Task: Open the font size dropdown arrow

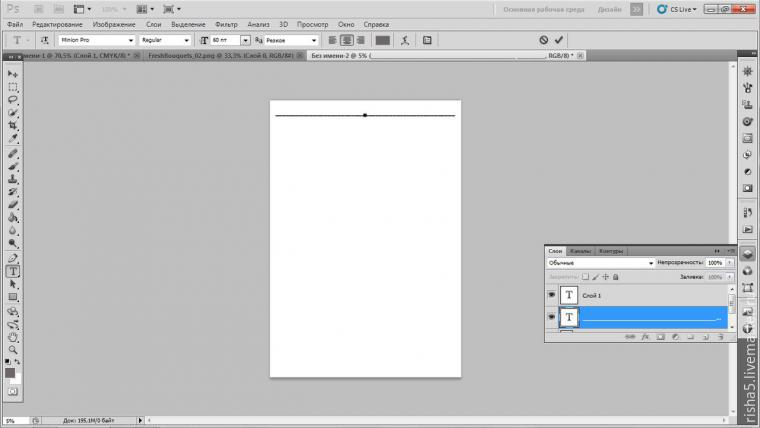Action: coord(246,40)
